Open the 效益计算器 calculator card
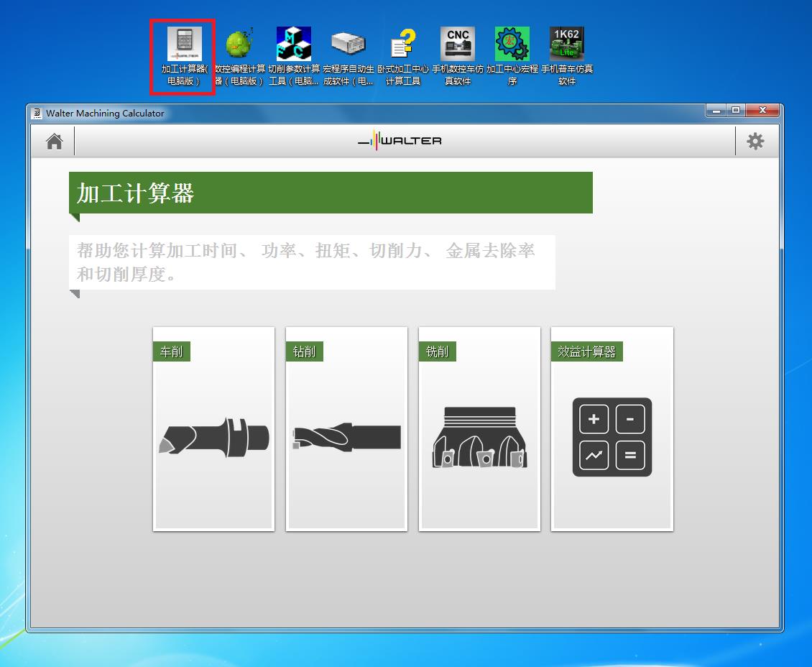 click(612, 429)
